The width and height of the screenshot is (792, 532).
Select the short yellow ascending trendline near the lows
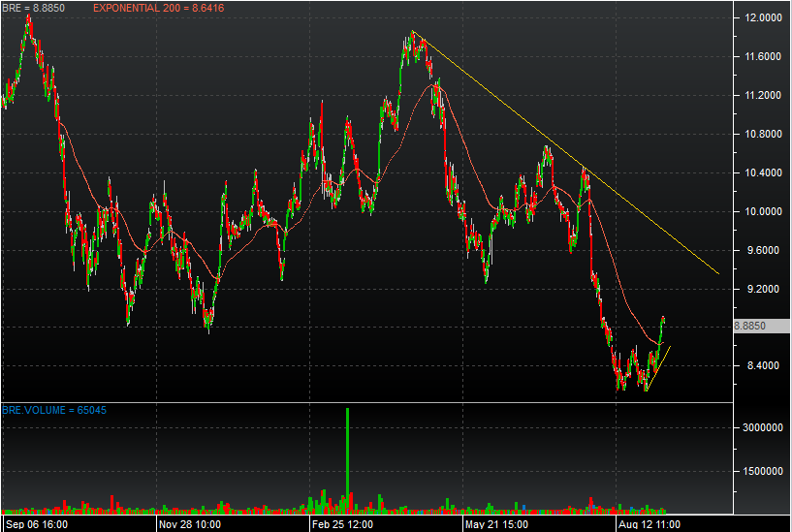[658, 368]
